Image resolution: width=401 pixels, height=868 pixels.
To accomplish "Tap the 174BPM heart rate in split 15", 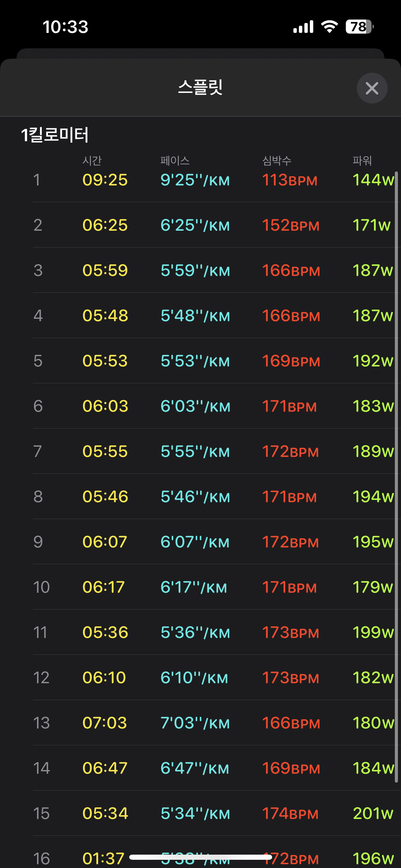I will 290,813.
